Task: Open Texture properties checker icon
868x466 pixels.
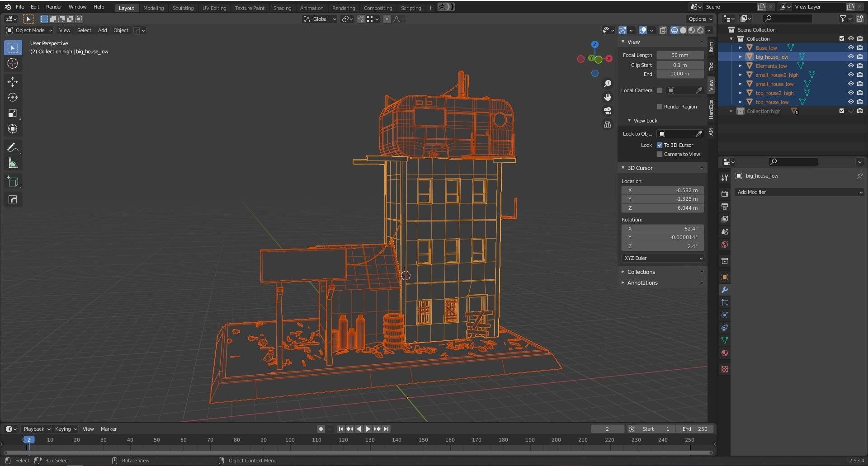Action: 725,369
